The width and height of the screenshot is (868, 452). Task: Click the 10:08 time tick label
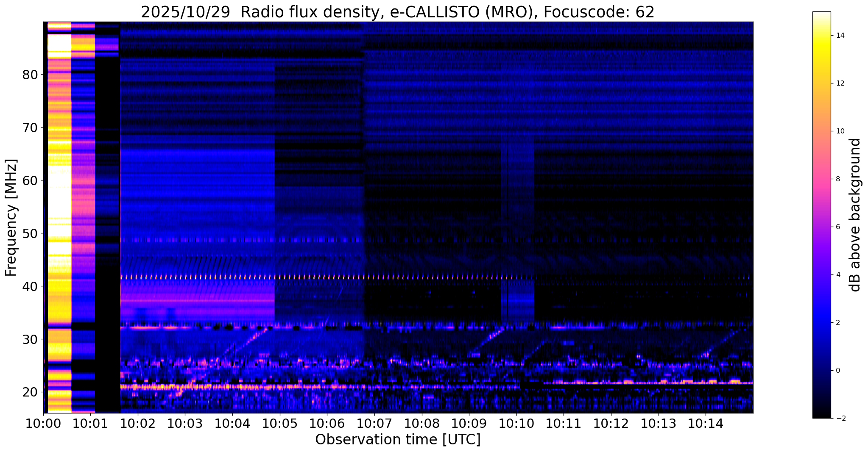[x=422, y=424]
